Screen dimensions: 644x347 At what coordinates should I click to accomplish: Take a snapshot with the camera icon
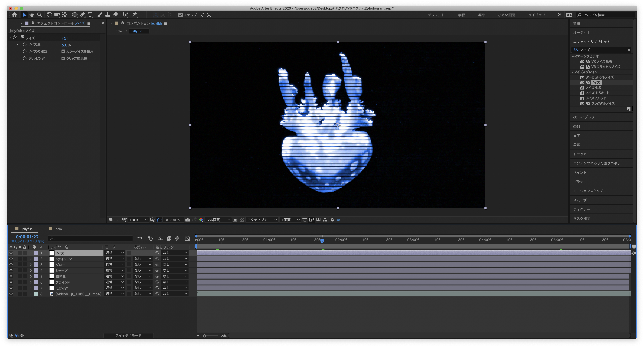point(187,220)
